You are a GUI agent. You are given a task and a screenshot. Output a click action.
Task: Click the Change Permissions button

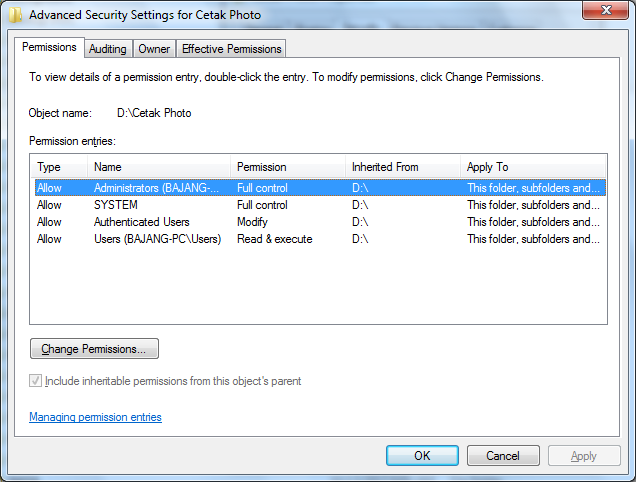coord(94,349)
